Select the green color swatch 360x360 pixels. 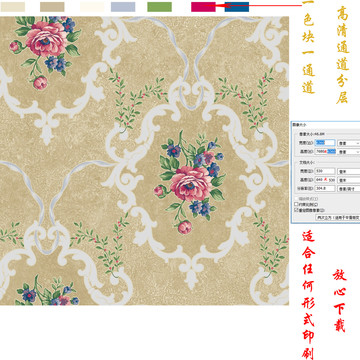[x=160, y=7]
